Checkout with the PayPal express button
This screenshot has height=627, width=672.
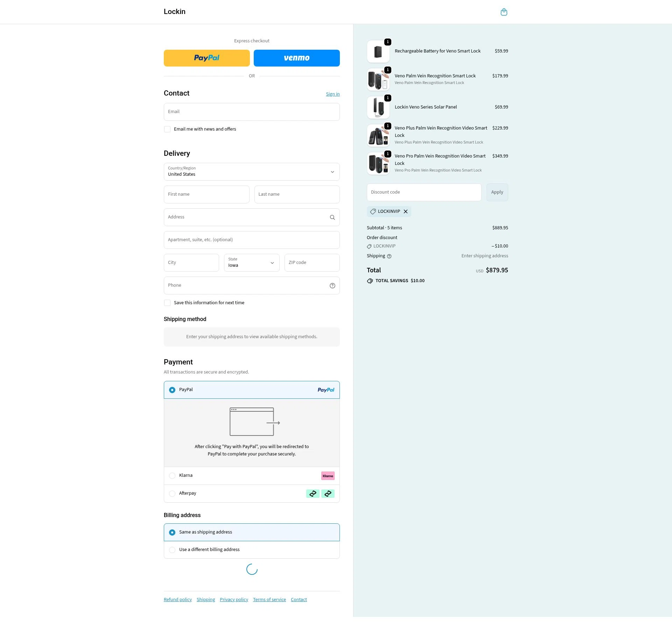(x=206, y=58)
